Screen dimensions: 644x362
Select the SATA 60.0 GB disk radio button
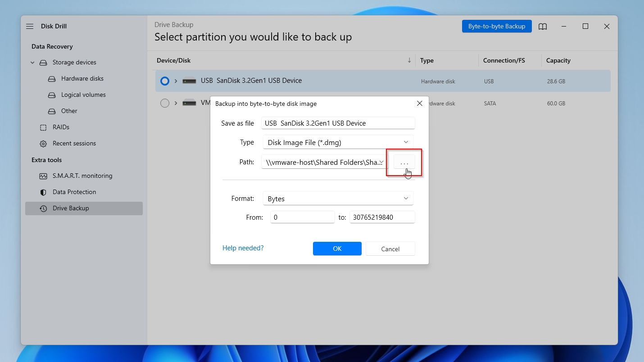(165, 103)
